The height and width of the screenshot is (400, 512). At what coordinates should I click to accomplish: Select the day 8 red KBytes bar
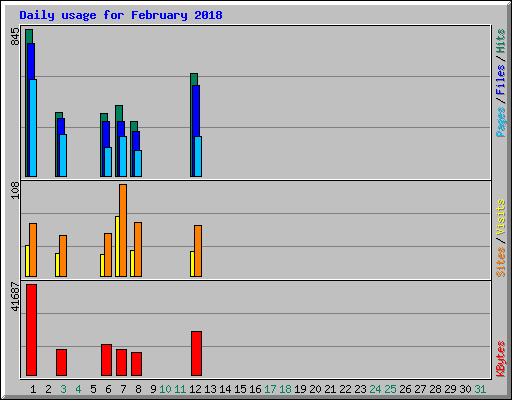coord(136,364)
